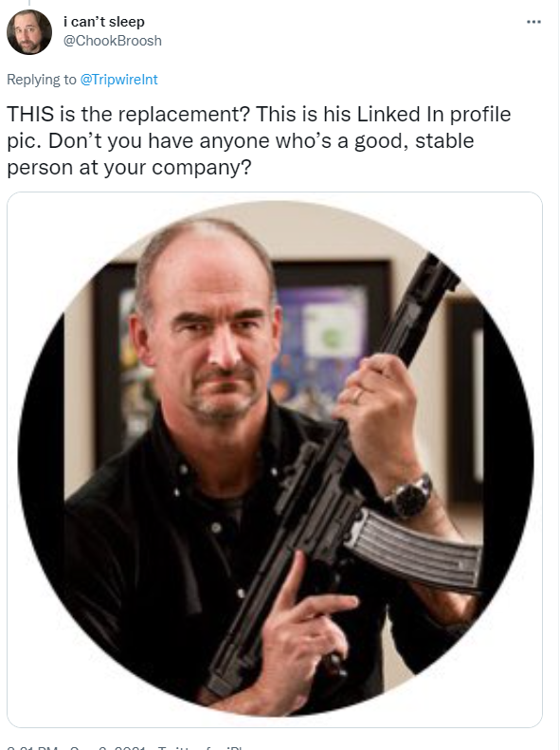The width and height of the screenshot is (560, 750).
Task: Click the cut-off timestamp below the photo
Action: point(77,746)
